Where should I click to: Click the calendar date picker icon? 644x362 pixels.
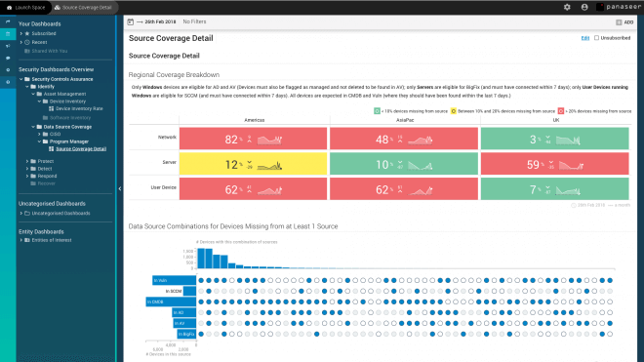(130, 21)
